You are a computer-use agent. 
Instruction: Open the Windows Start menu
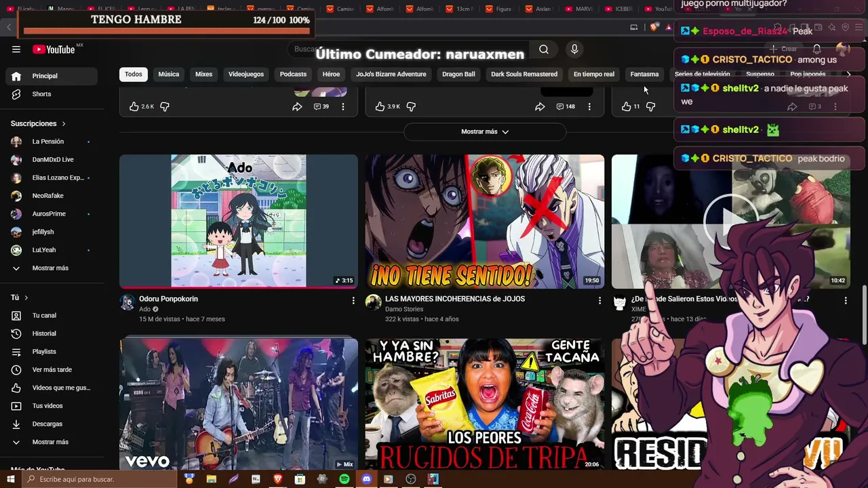click(11, 479)
